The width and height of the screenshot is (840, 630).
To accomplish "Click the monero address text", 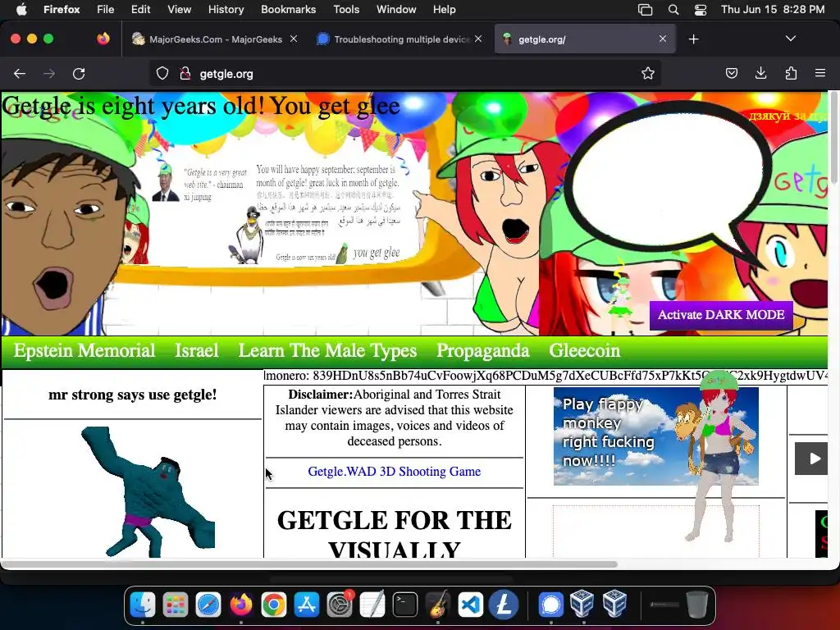I will click(x=546, y=376).
